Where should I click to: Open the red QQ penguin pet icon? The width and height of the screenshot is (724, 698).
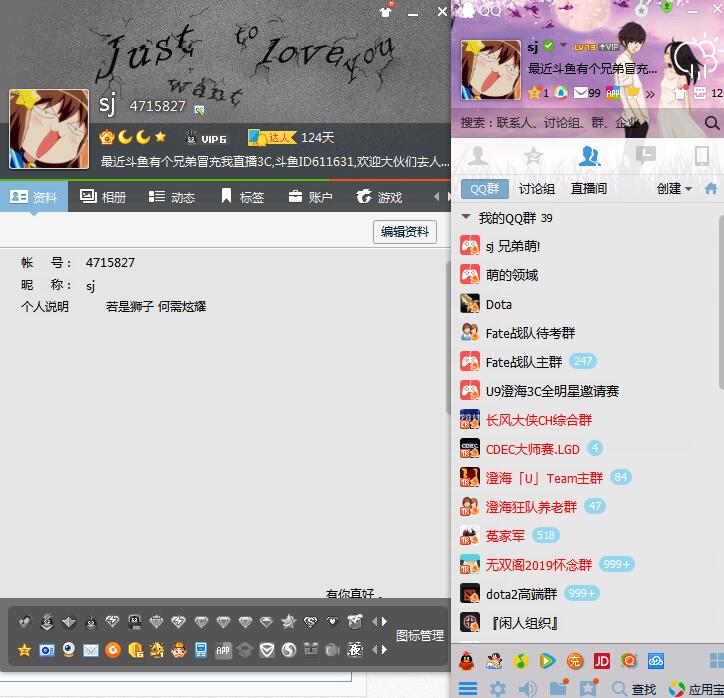467,662
